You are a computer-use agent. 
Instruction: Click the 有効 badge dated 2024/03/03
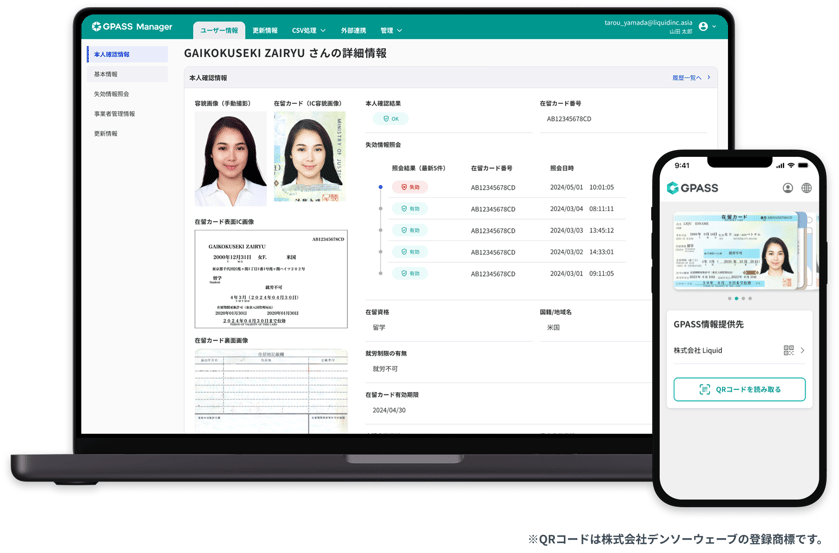tap(410, 230)
